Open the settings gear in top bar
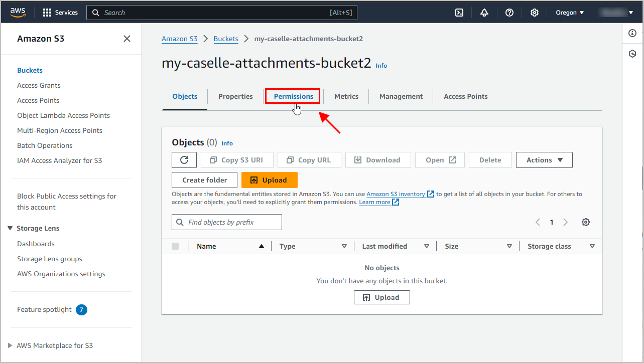 (x=535, y=13)
